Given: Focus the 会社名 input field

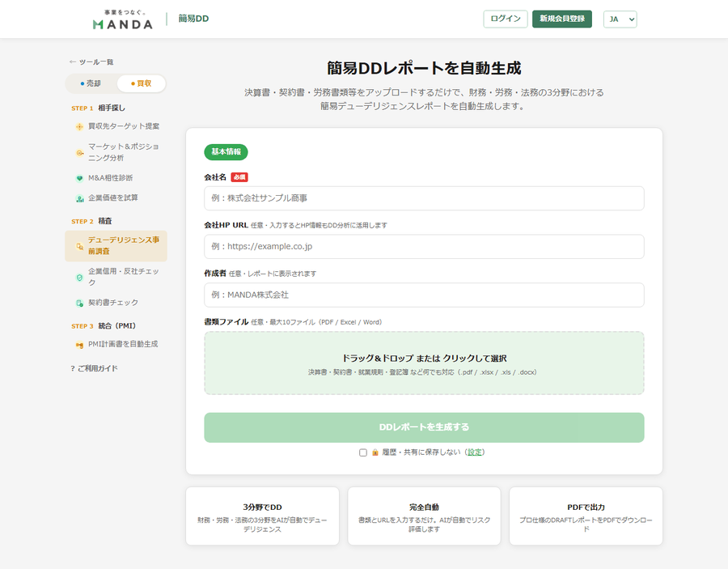Looking at the screenshot, I should pos(424,198).
